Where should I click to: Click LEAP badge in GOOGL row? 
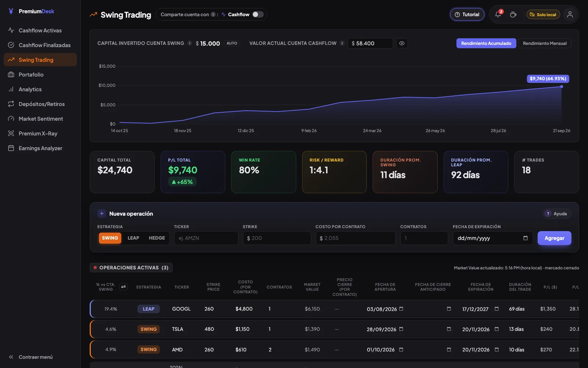tap(148, 309)
